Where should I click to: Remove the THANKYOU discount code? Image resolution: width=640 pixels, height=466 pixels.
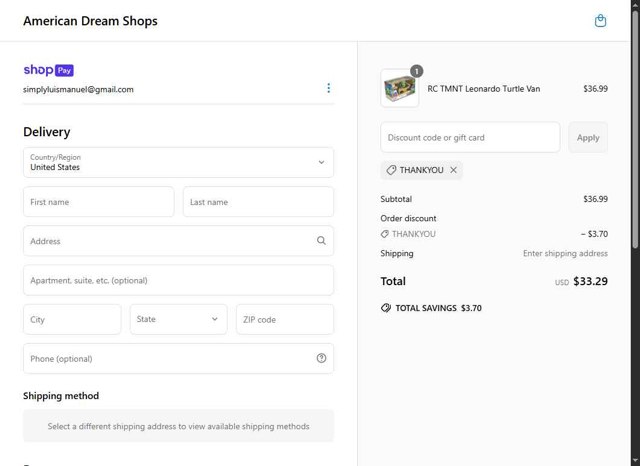coord(454,170)
